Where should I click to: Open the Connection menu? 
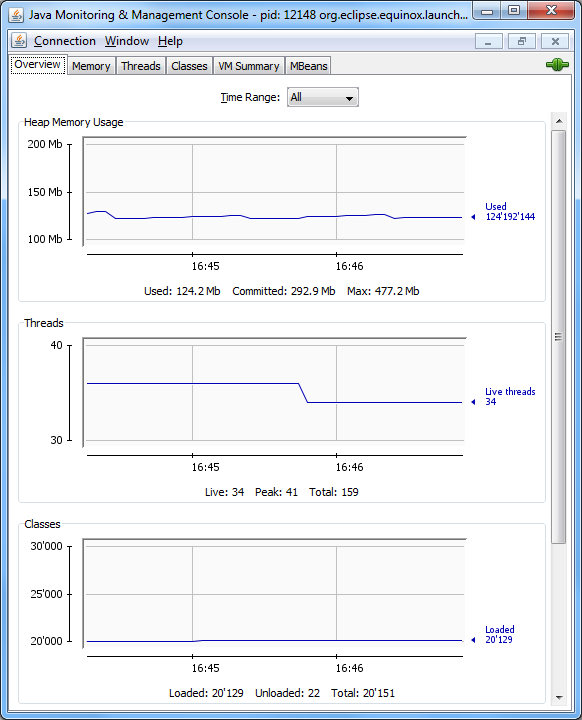click(65, 41)
